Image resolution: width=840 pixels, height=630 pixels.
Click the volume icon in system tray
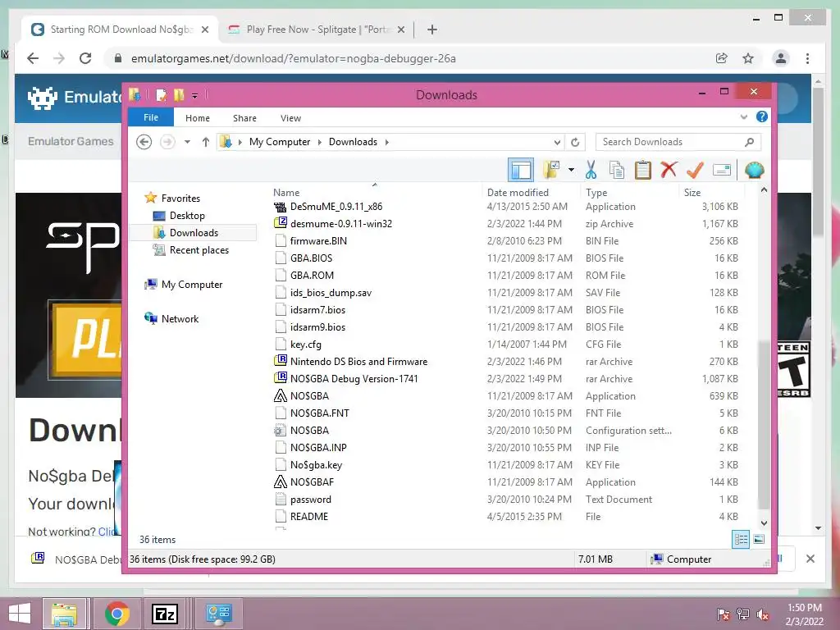[763, 614]
